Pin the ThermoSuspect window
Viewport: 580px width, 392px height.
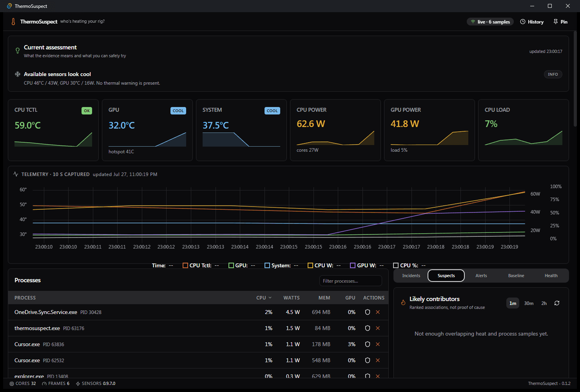(x=560, y=22)
